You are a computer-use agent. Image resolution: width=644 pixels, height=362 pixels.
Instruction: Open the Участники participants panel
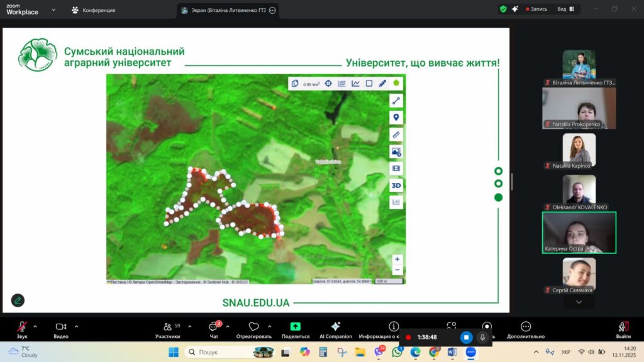tap(167, 329)
